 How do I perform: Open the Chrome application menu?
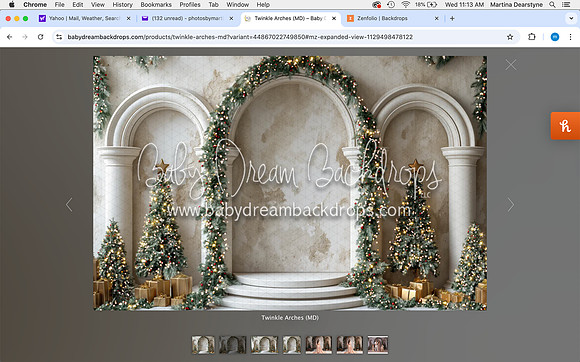tap(35, 5)
